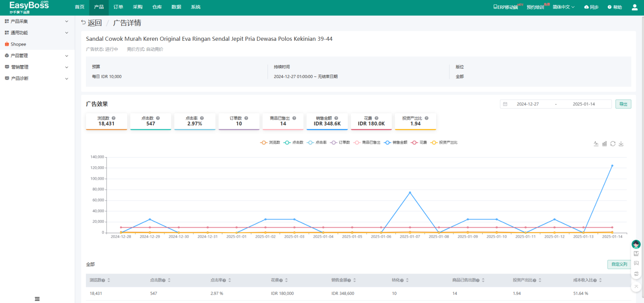This screenshot has height=303, width=644.
Task: Sort table by 投资产出比 column
Action: pos(540,280)
